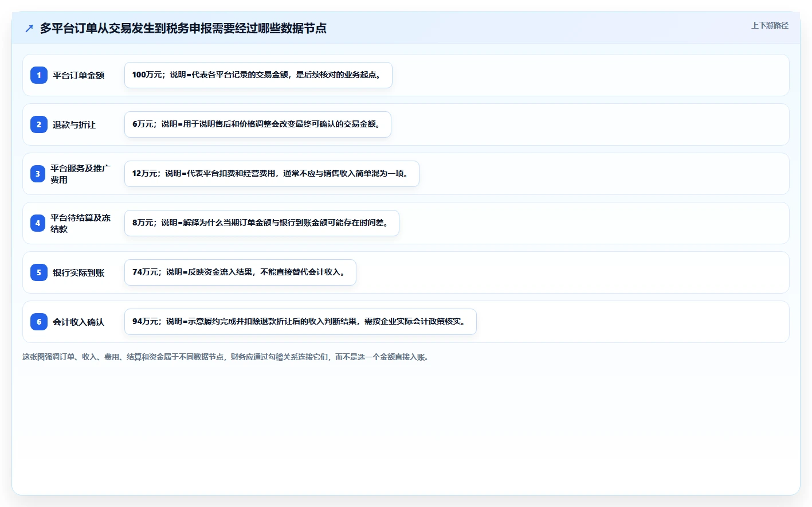Click the 94万元 description box
The height and width of the screenshot is (507, 812).
click(300, 322)
